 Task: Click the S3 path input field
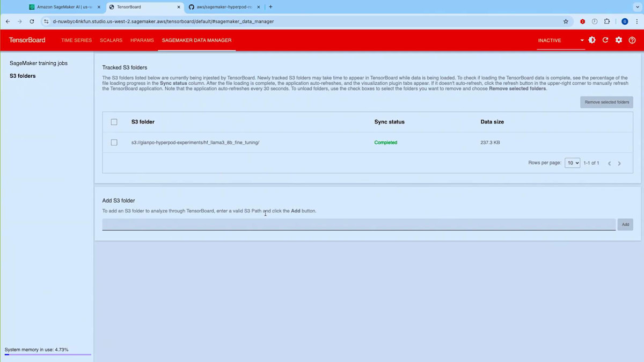[358, 225]
